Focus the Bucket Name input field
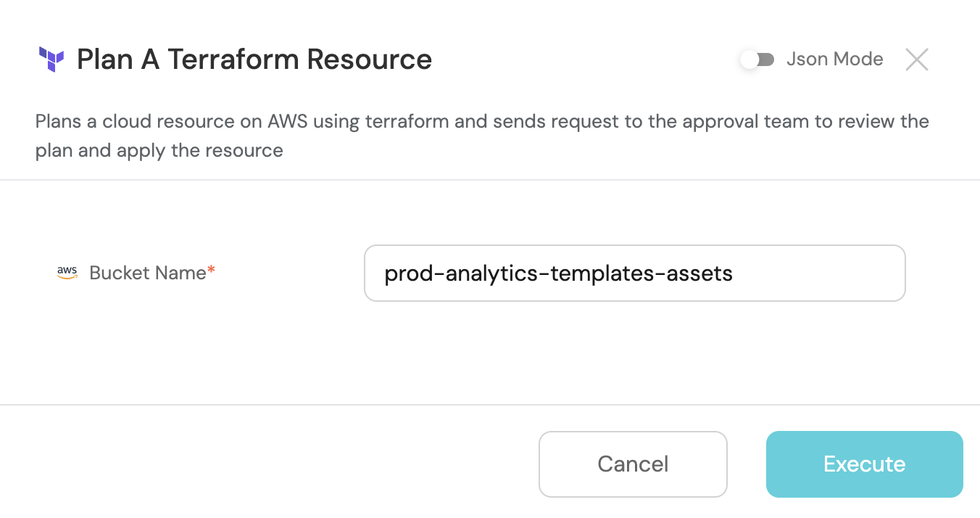 click(x=634, y=273)
